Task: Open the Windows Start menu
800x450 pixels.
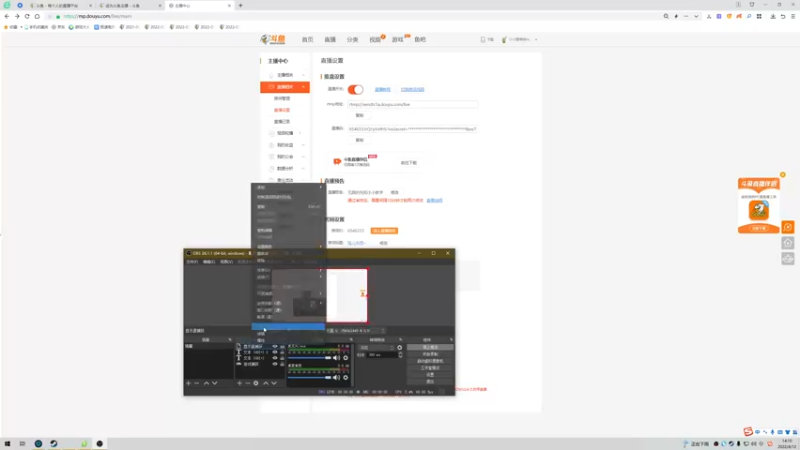Action: coord(7,444)
